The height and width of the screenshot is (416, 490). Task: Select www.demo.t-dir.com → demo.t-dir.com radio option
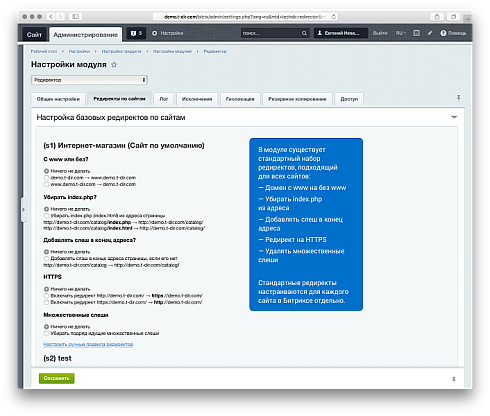click(x=46, y=184)
